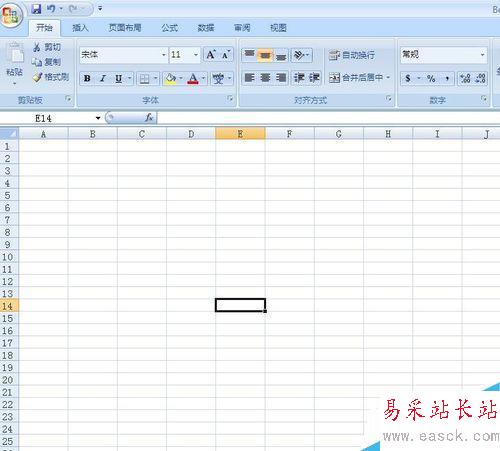Apply cell borders icon
Image resolution: width=500 pixels, height=451 pixels.
[144, 79]
